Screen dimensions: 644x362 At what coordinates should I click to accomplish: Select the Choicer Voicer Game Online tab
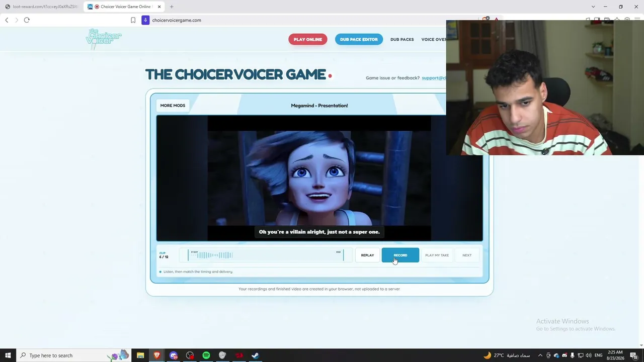click(x=124, y=7)
